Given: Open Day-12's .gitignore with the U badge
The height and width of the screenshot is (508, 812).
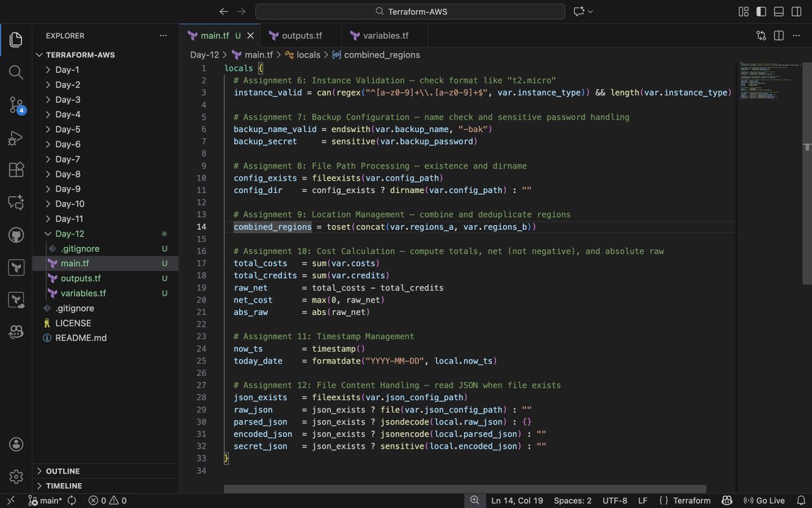Looking at the screenshot, I should [106, 249].
